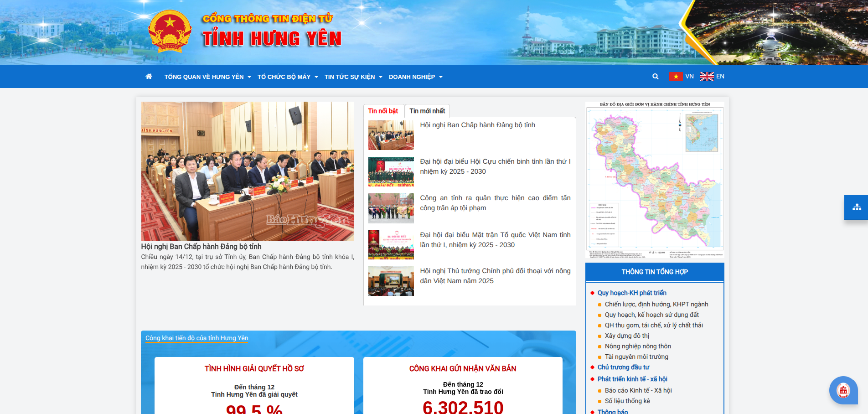Open the sitemap icon on right edge
Screen dimensions: 868x414
pos(857,207)
